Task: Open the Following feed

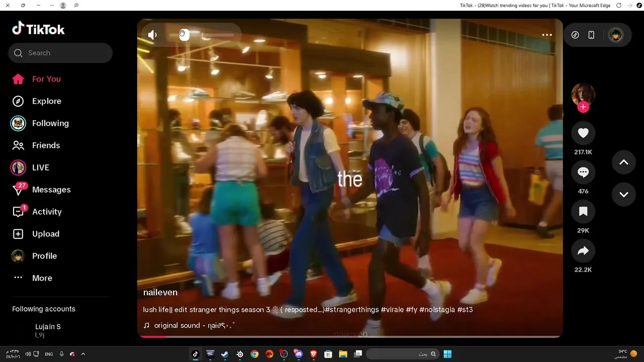Action: pos(40,123)
